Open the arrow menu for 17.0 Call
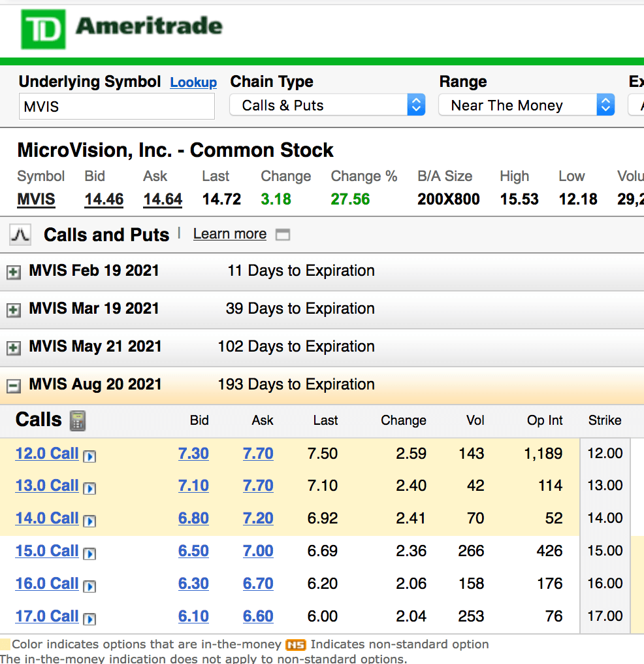The width and height of the screenshot is (644, 664). pyautogui.click(x=89, y=619)
